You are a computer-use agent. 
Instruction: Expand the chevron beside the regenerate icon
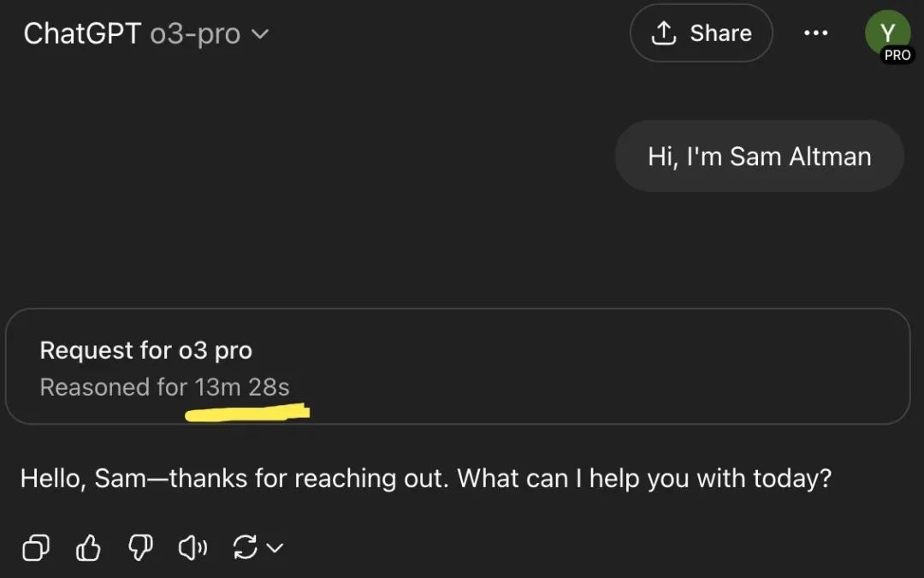[x=275, y=548]
